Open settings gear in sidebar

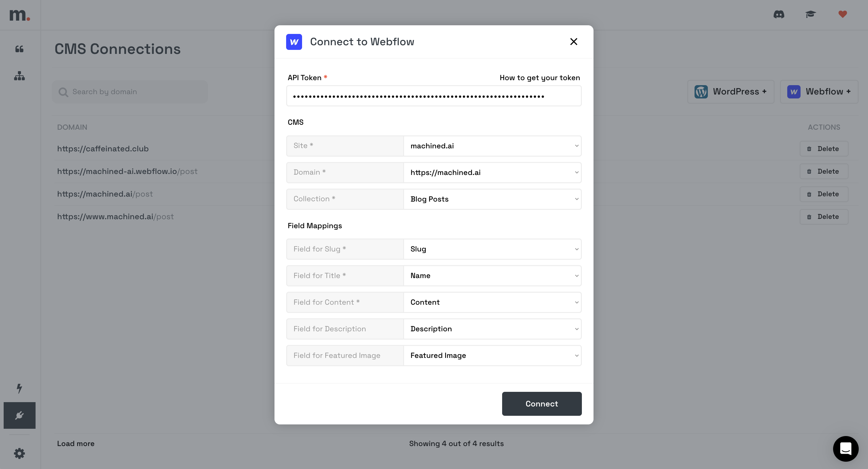click(20, 453)
